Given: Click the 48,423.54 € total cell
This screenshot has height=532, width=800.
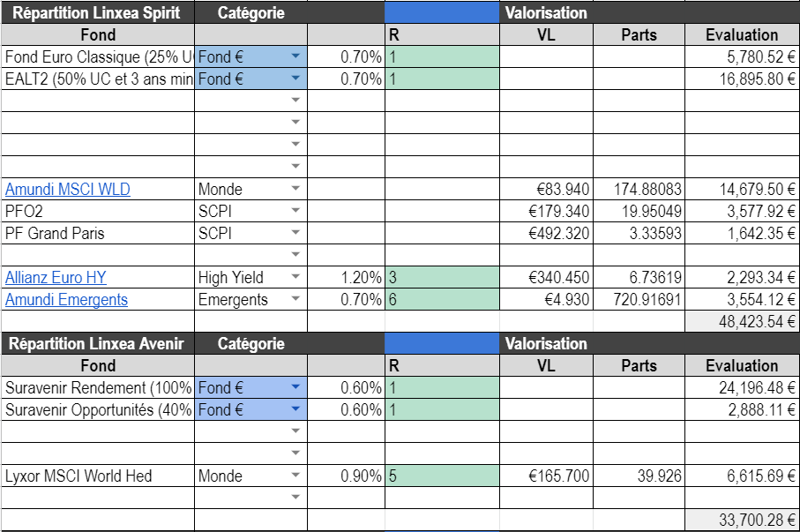Looking at the screenshot, I should [x=742, y=321].
